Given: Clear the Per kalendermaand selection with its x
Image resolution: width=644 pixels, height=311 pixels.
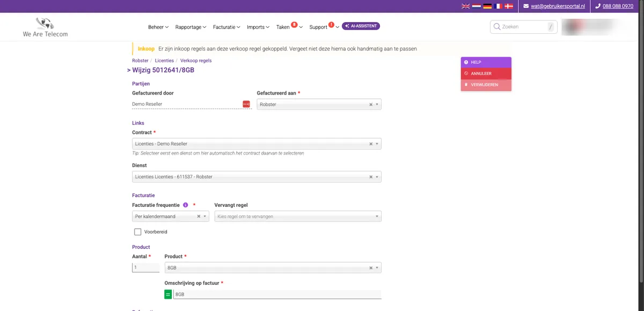Looking at the screenshot, I should point(199,216).
